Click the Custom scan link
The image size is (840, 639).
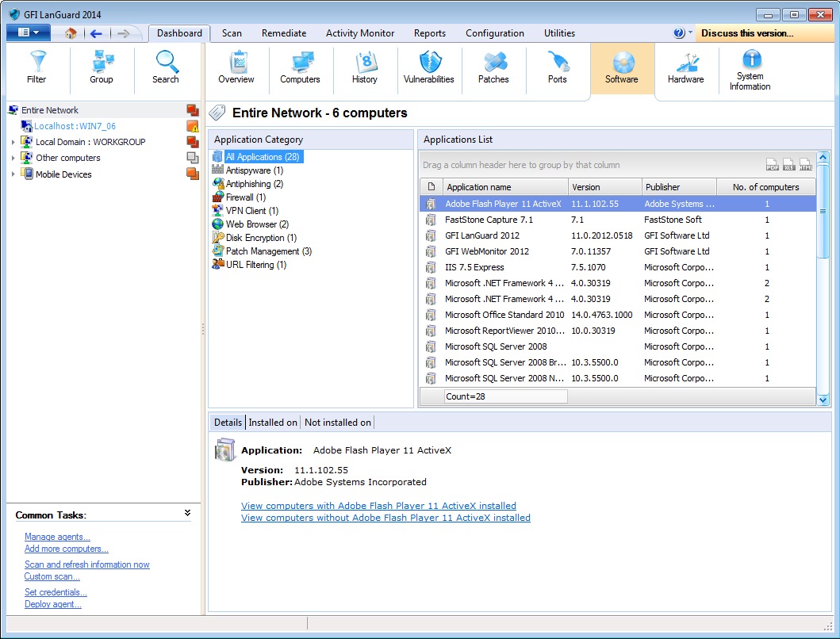tap(52, 576)
